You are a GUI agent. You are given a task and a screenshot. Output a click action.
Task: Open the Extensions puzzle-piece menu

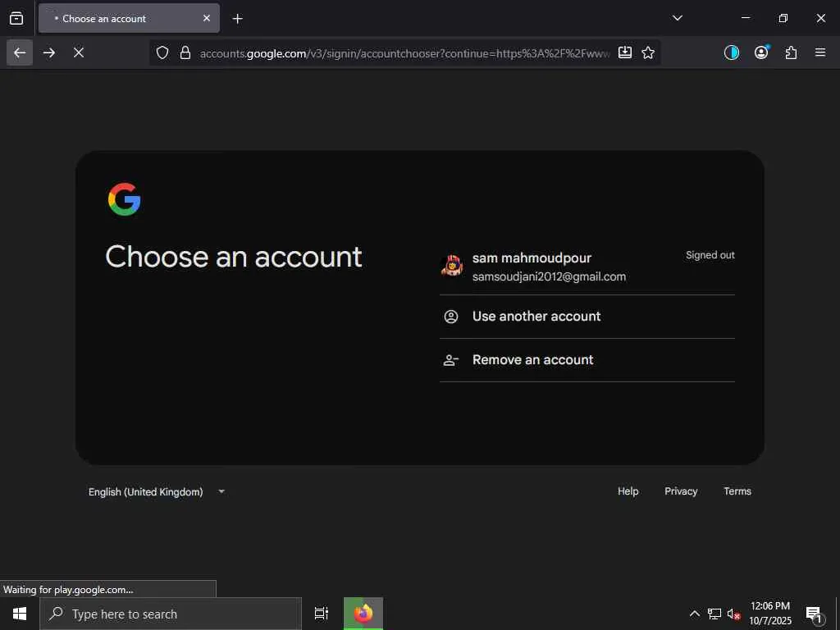point(791,52)
